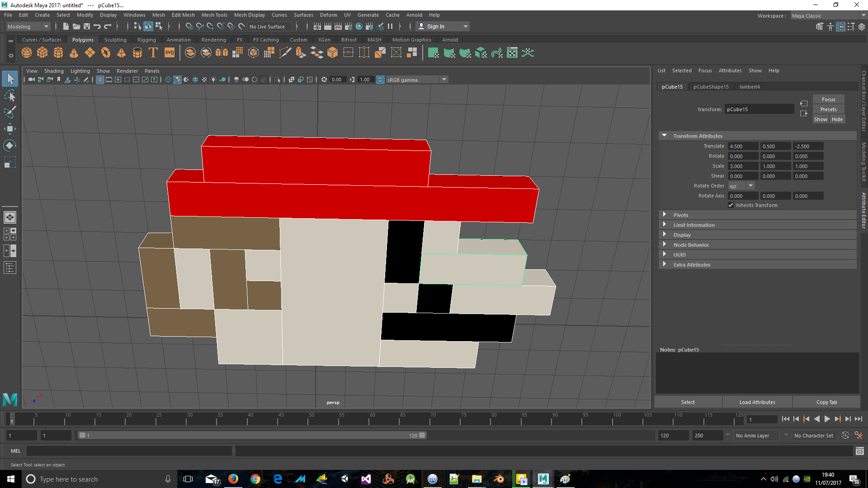This screenshot has height=488, width=868.
Task: Click the Undo arrow in status line
Action: point(97,27)
